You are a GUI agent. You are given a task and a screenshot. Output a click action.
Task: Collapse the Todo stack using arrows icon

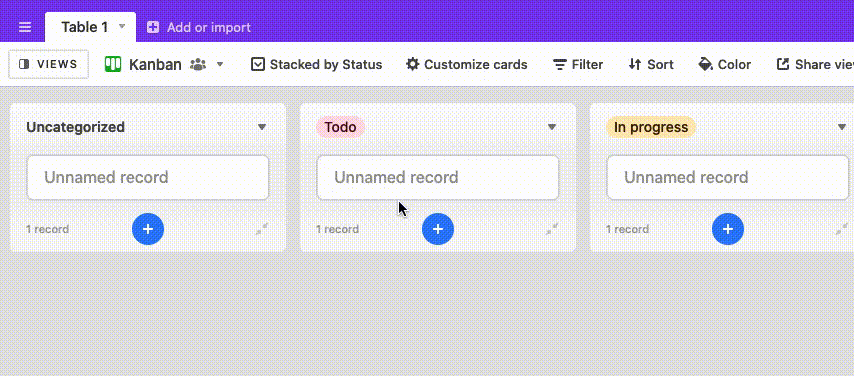tap(552, 229)
